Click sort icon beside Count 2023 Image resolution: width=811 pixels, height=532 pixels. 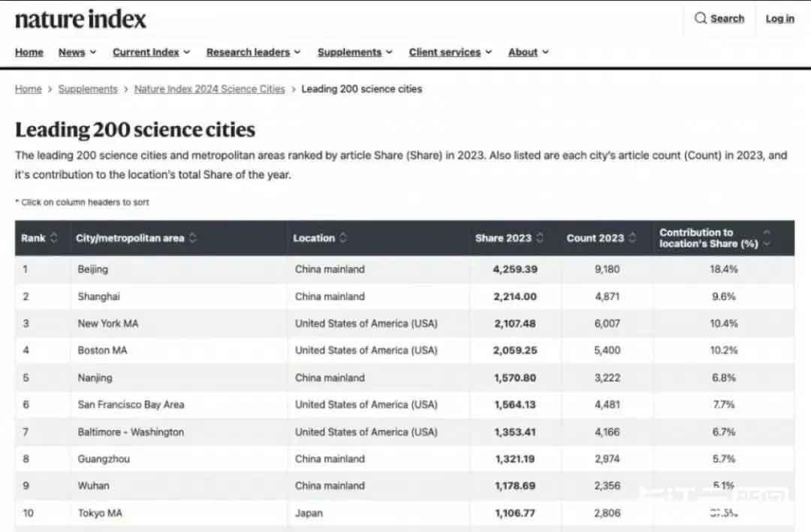[x=632, y=238]
